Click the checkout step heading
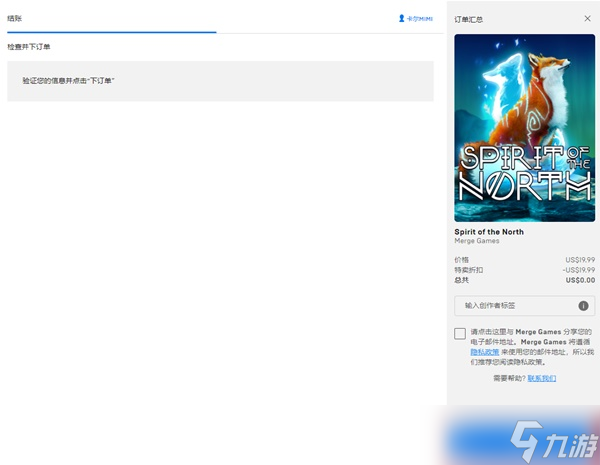Screen dimensions: 600x465 click(x=15, y=18)
